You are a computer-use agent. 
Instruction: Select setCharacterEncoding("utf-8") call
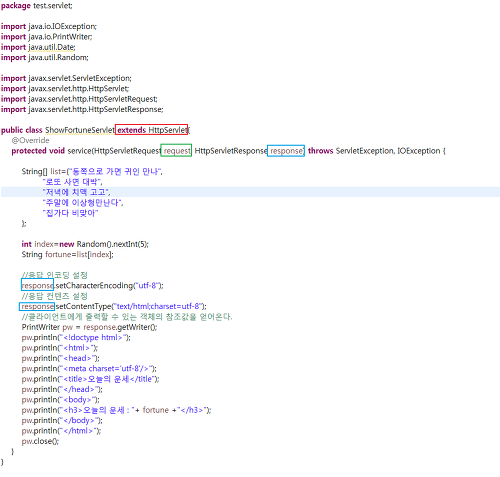pyautogui.click(x=110, y=286)
